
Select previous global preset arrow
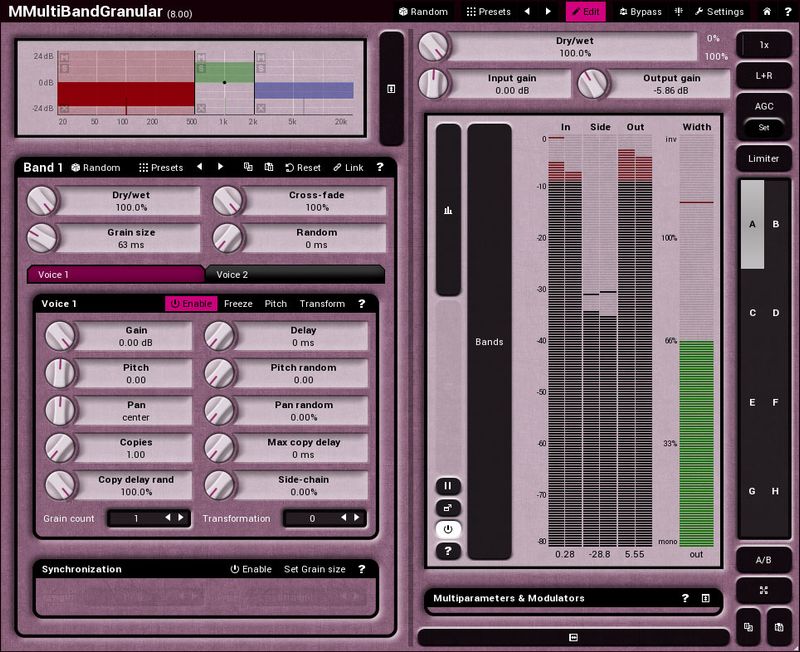click(x=527, y=11)
